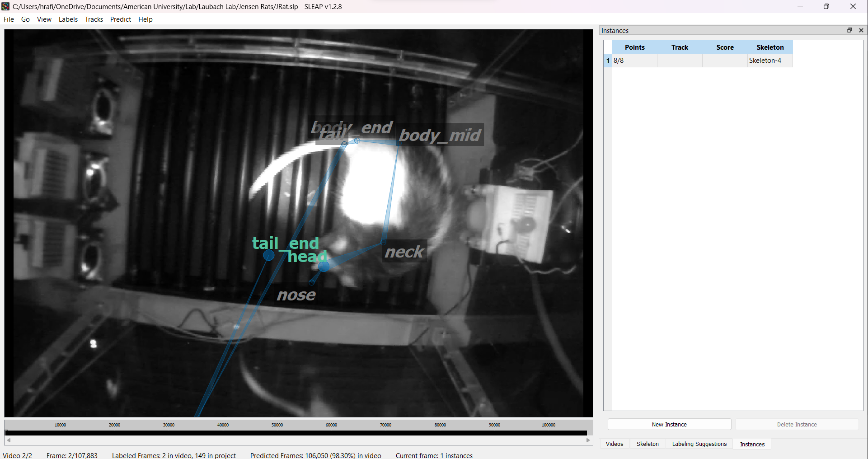Screen dimensions: 868x459
Task: Select the tail_end node point
Action: [x=269, y=256]
